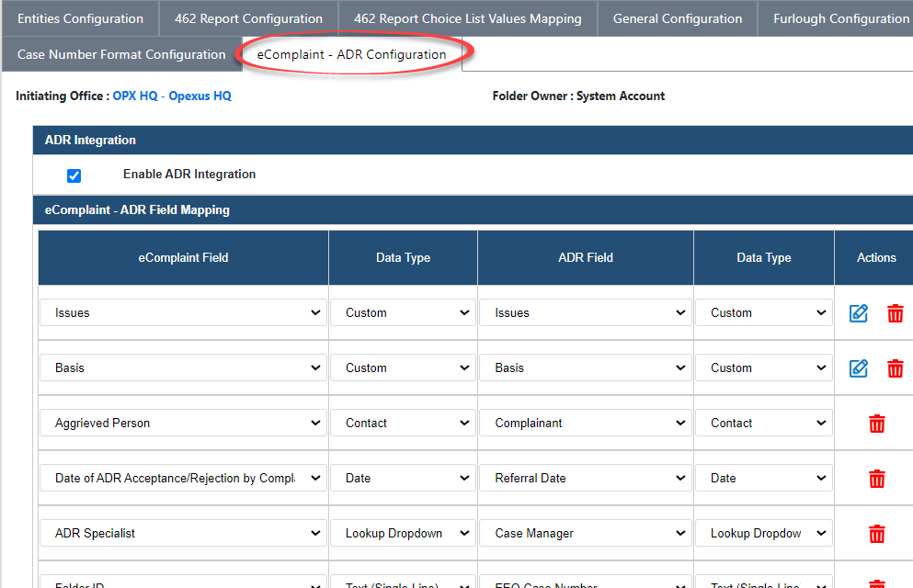
Task: Open the OPX HQ - Opexus HQ link
Action: [x=172, y=96]
